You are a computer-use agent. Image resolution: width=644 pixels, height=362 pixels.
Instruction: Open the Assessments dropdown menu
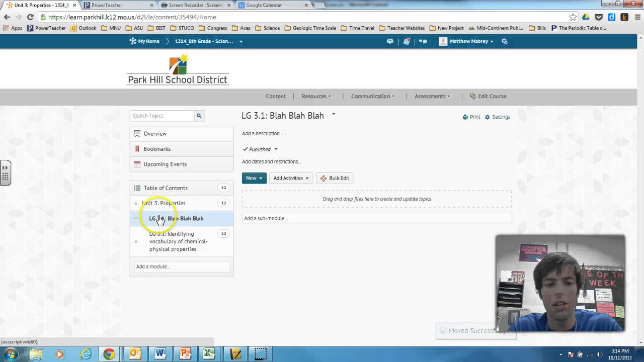pyautogui.click(x=432, y=96)
